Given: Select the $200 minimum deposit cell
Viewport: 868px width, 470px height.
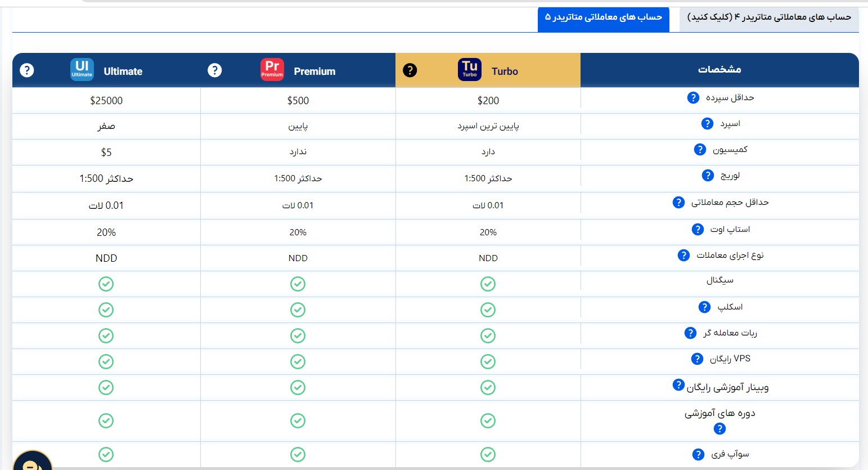Looking at the screenshot, I should pyautogui.click(x=488, y=101).
